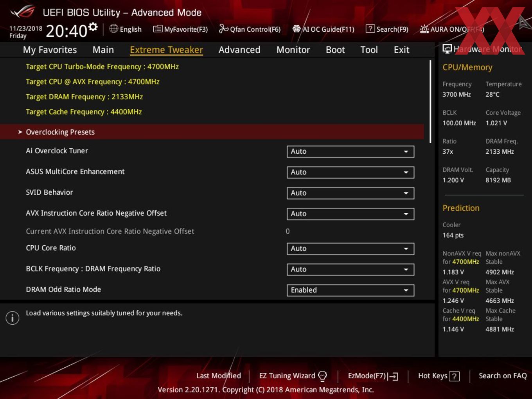Switch to the Advanced tab
The width and height of the screenshot is (532, 399).
point(239,50)
